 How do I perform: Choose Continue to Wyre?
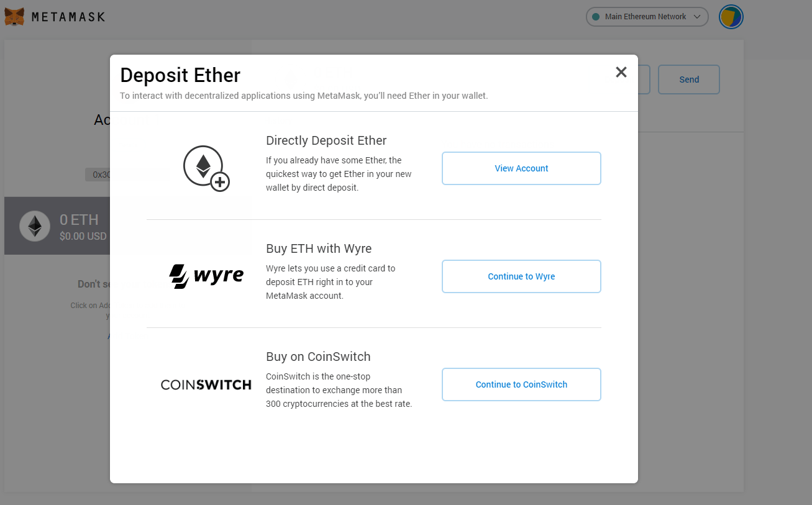[x=521, y=276]
